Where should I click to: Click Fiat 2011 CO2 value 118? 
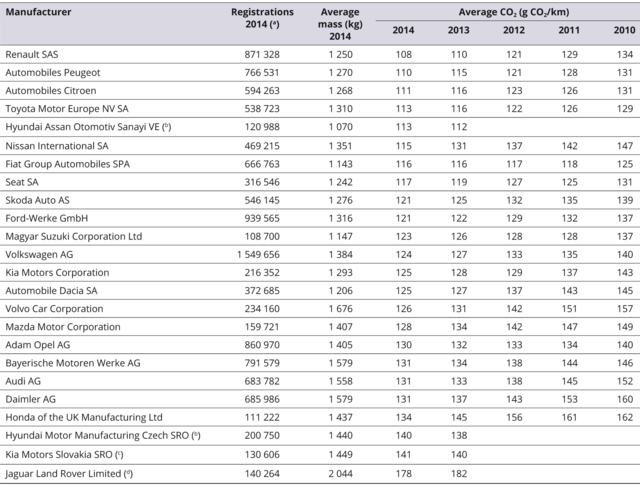click(569, 164)
